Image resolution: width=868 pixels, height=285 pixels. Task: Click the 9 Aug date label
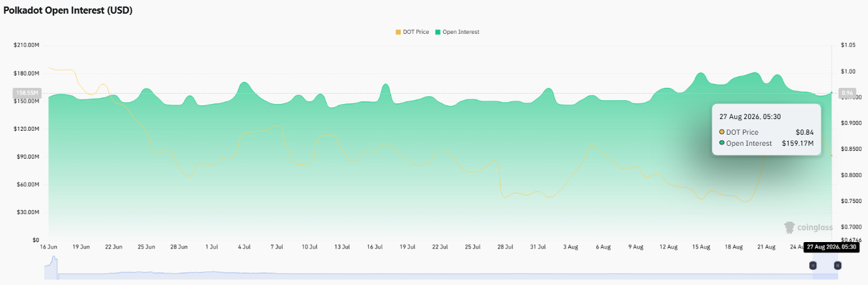point(635,247)
